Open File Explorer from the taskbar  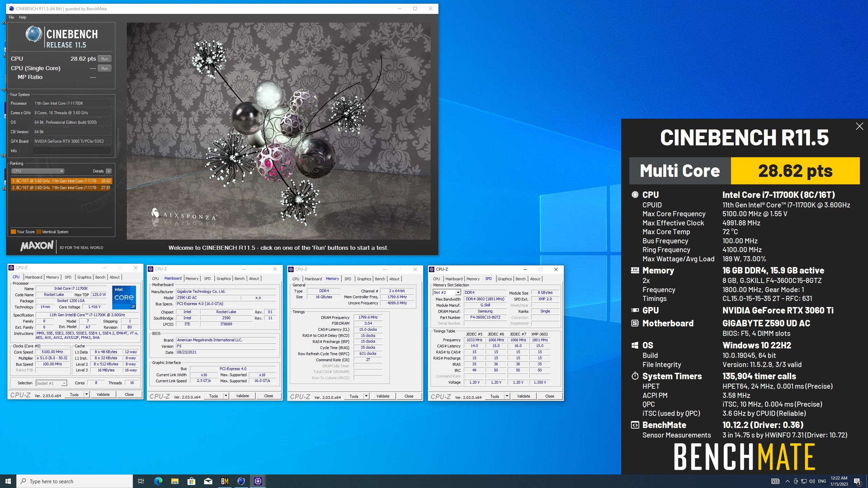pos(175,481)
